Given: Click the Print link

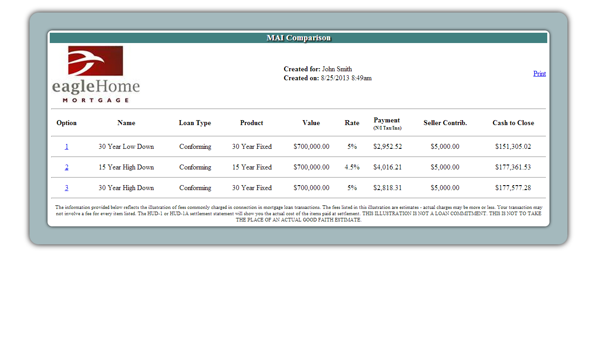Looking at the screenshot, I should [x=539, y=74].
